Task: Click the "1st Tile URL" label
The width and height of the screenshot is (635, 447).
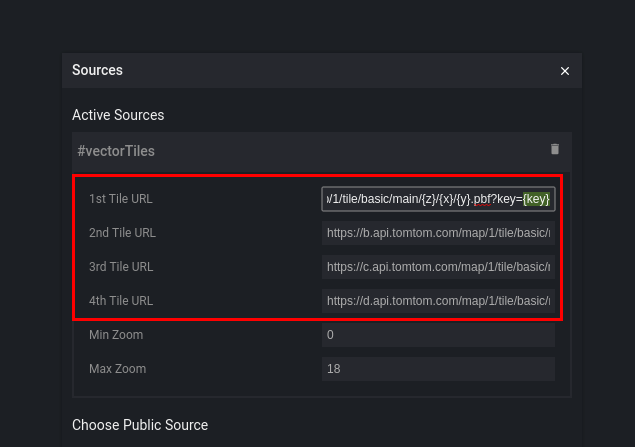Action: [x=121, y=199]
